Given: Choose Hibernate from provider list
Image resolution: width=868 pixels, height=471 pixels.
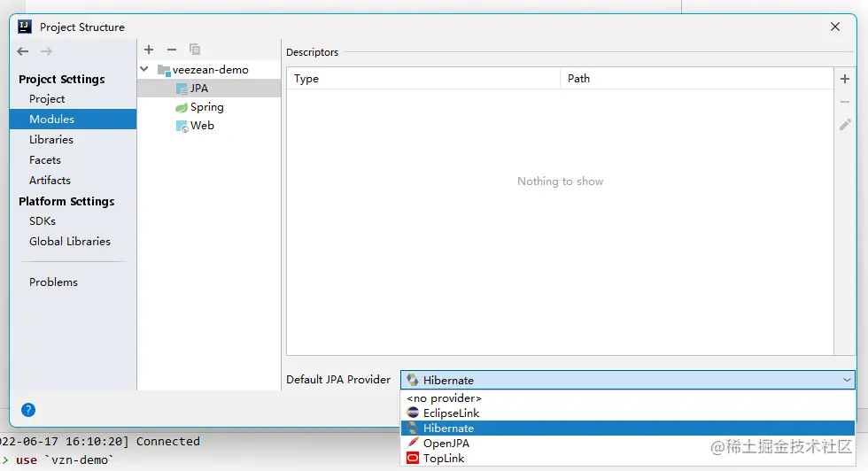Looking at the screenshot, I should [628, 428].
